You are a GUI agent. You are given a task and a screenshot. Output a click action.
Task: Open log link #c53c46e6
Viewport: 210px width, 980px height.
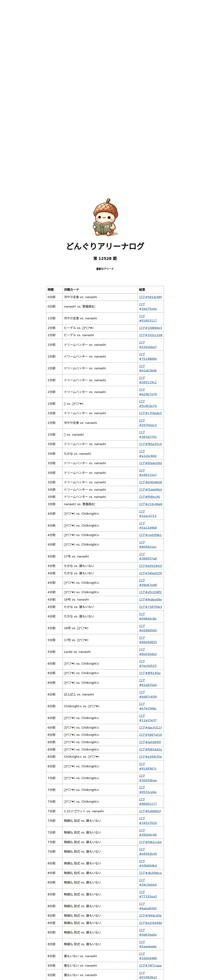pos(150,504)
